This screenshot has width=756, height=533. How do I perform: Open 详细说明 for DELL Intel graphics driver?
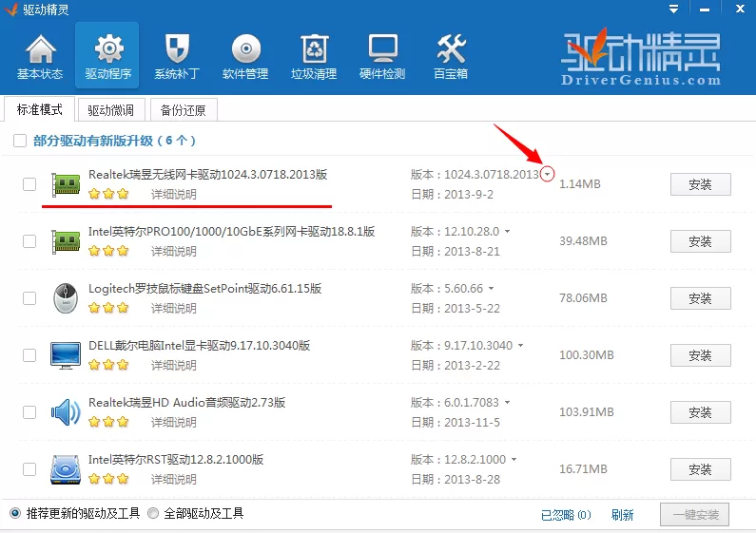coord(174,365)
